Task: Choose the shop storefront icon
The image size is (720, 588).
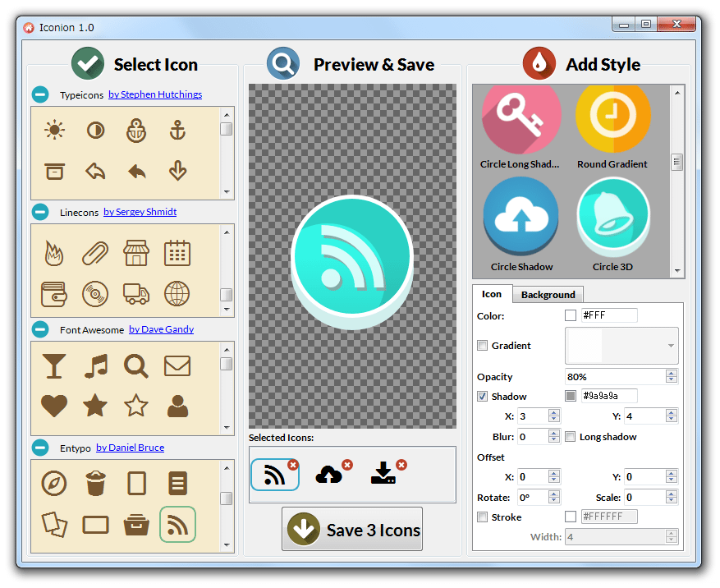Action: 136,253
